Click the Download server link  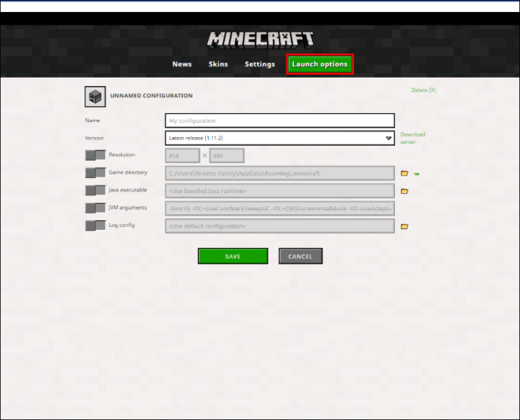tap(412, 138)
